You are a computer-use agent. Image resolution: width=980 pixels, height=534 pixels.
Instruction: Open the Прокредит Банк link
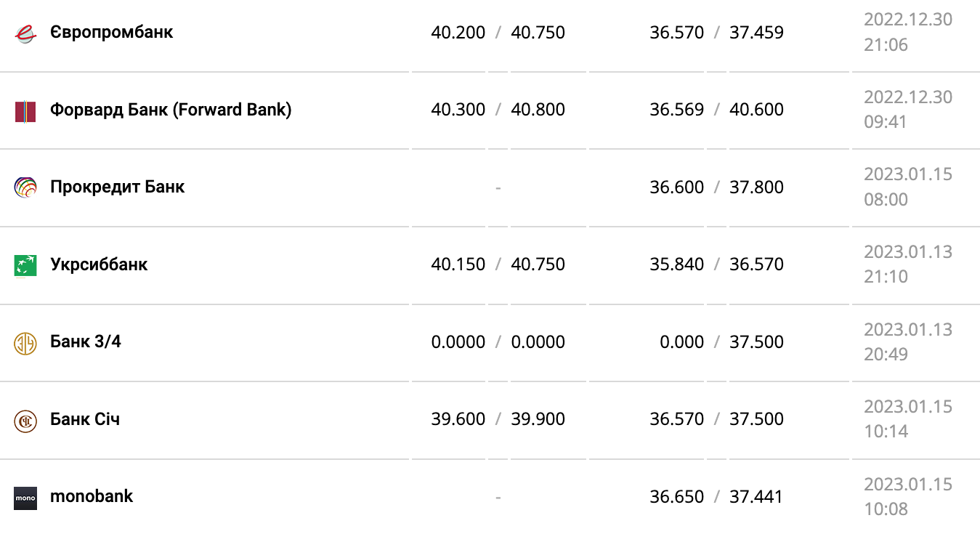(x=117, y=187)
